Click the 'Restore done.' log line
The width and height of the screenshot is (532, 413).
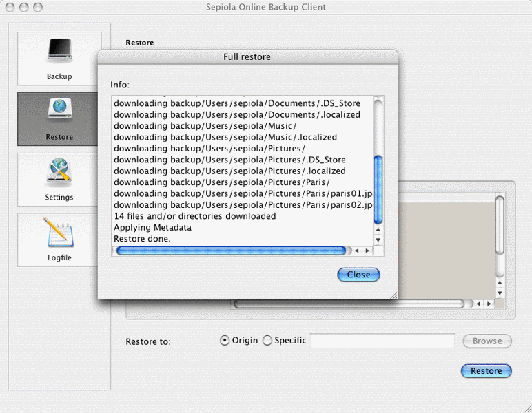[x=142, y=239]
